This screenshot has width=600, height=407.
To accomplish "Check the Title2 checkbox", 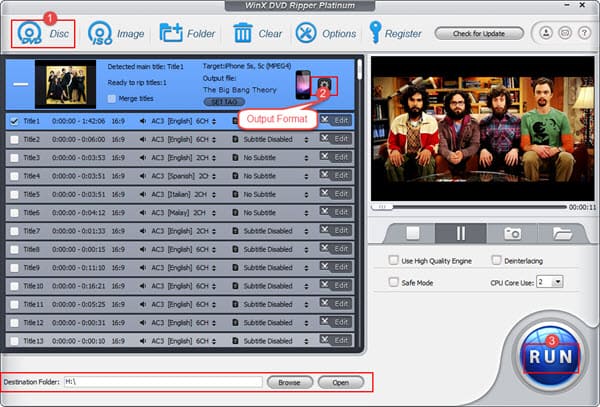I will tap(14, 140).
